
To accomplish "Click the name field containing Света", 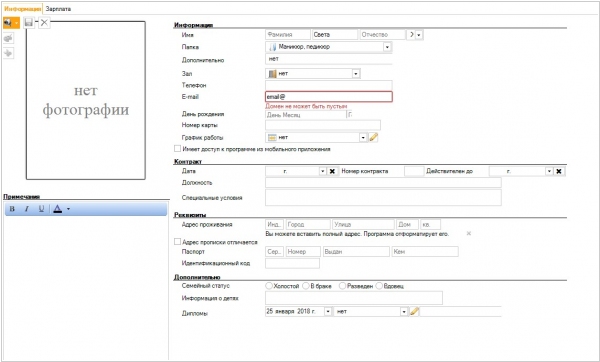I will point(335,34).
